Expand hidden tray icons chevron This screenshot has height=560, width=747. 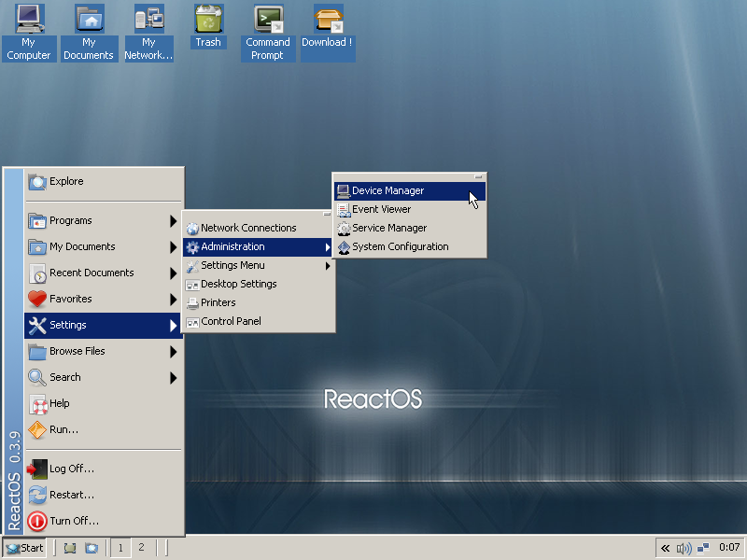tap(665, 548)
